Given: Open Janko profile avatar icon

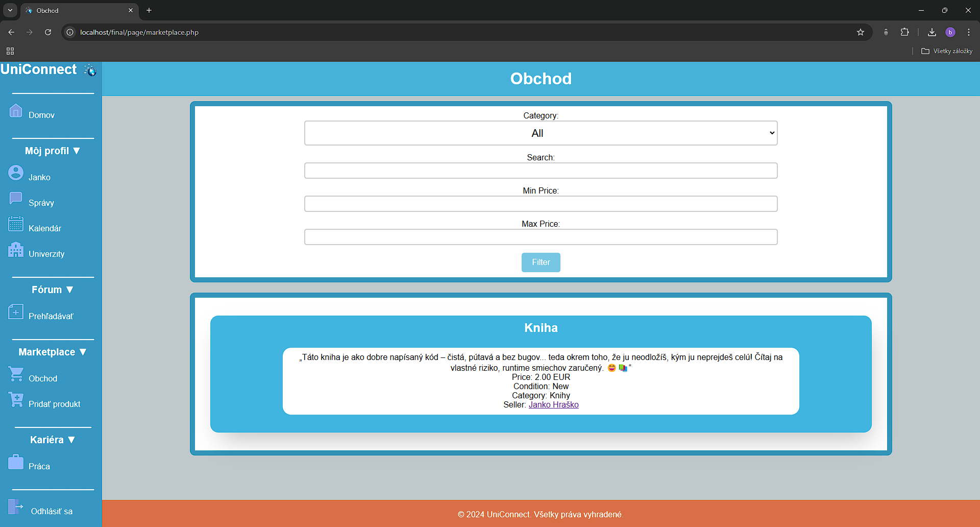Looking at the screenshot, I should pyautogui.click(x=16, y=173).
